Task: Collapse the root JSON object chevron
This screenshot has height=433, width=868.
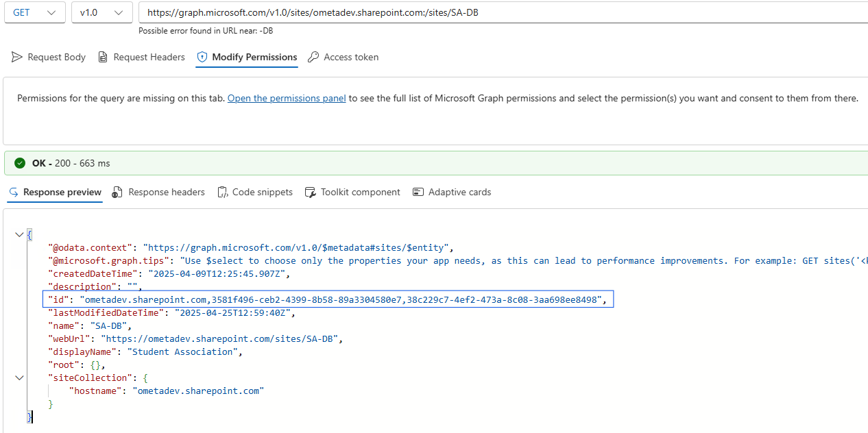Action: coord(19,235)
